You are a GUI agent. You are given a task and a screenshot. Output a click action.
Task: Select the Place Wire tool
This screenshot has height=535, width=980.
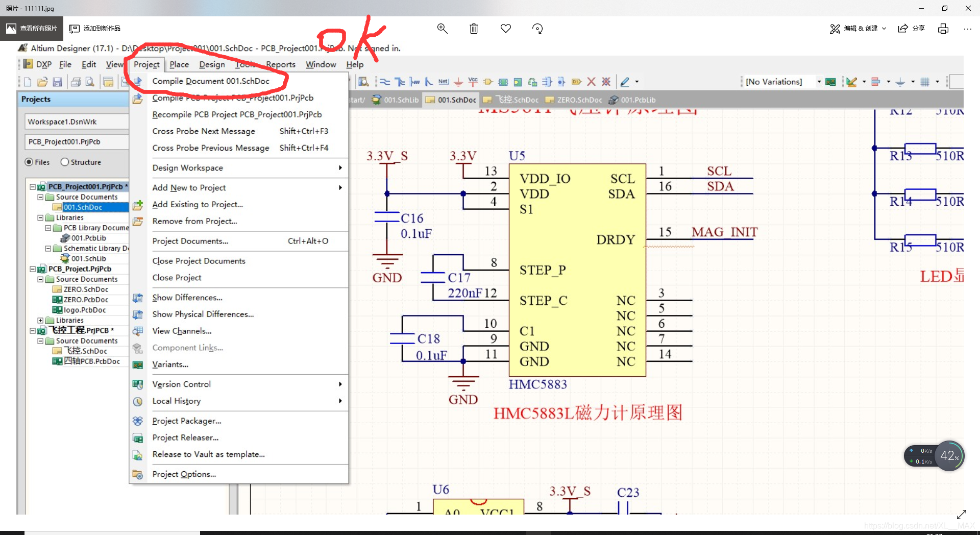click(x=385, y=82)
